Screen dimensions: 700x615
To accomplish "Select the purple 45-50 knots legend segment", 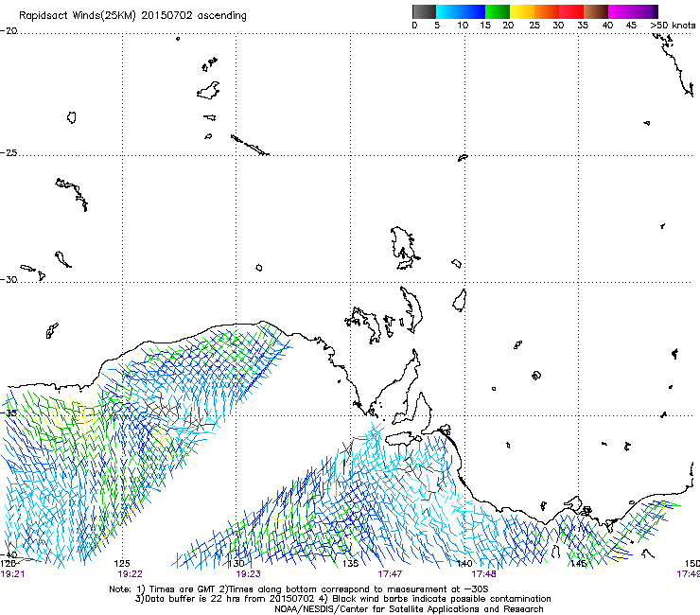I will click(645, 11).
